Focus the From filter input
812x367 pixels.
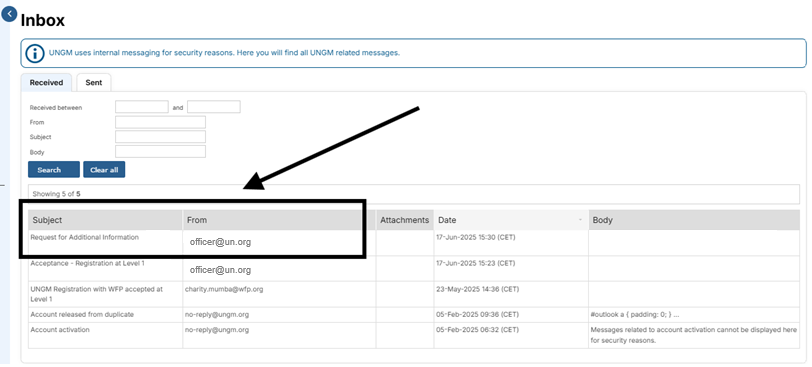(x=161, y=122)
